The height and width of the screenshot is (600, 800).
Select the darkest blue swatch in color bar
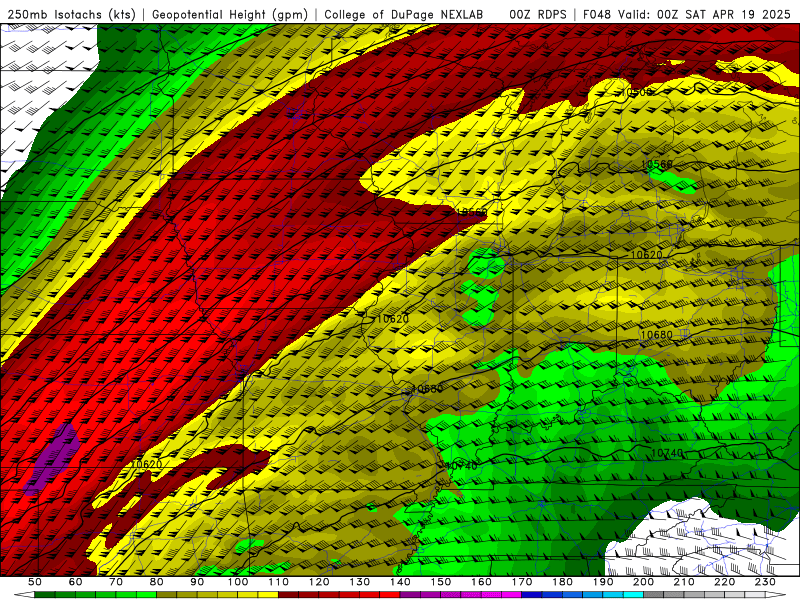[532, 594]
